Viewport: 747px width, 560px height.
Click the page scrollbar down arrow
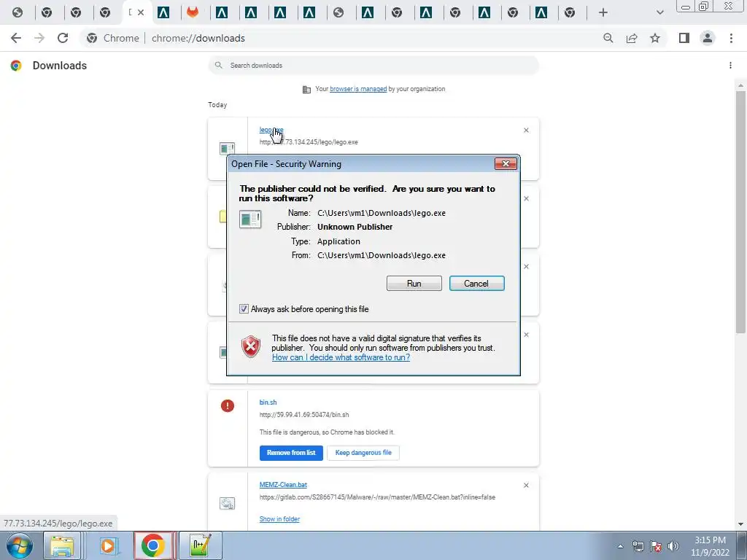tap(740, 524)
